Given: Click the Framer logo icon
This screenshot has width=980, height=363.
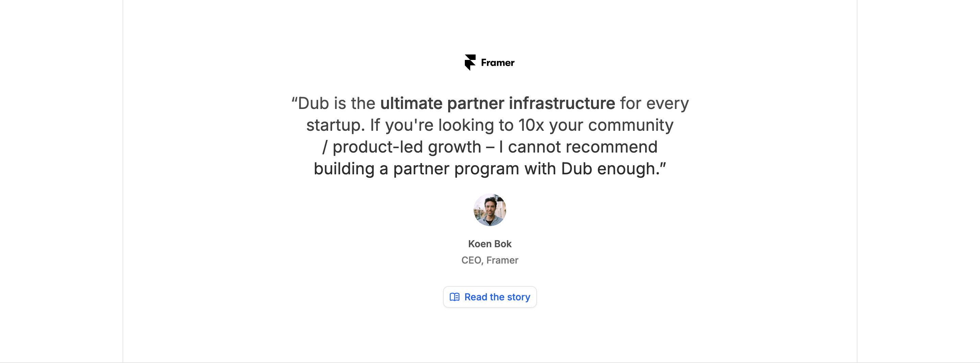Looking at the screenshot, I should pos(470,62).
